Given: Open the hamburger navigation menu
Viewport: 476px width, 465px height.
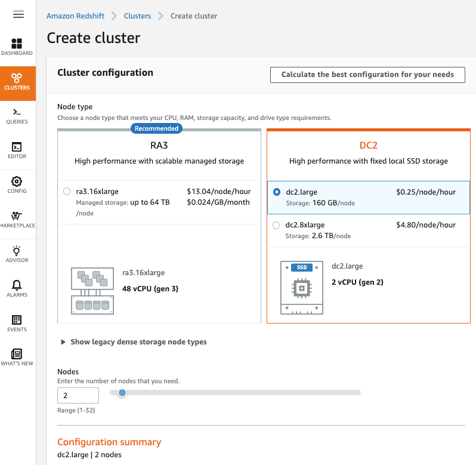Looking at the screenshot, I should (18, 14).
